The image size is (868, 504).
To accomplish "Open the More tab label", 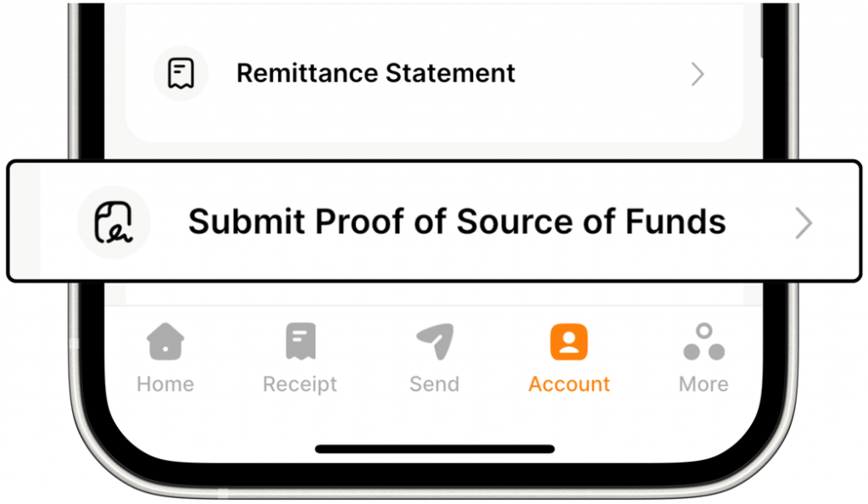I will coord(704,384).
